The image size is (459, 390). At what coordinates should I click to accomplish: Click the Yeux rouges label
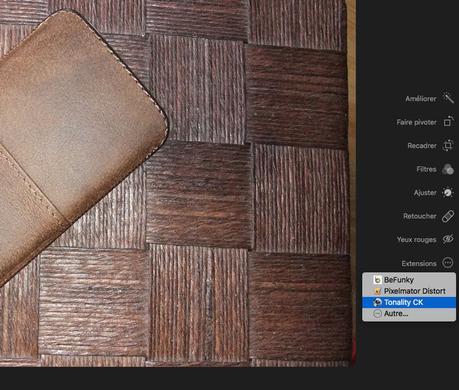(x=416, y=240)
